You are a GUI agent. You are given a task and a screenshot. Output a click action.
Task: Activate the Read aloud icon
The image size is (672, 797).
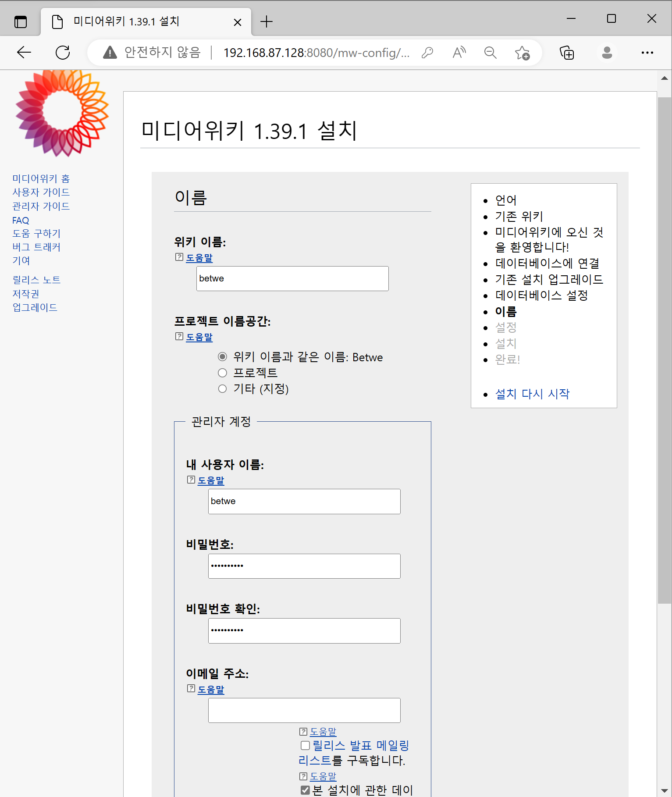click(x=459, y=53)
